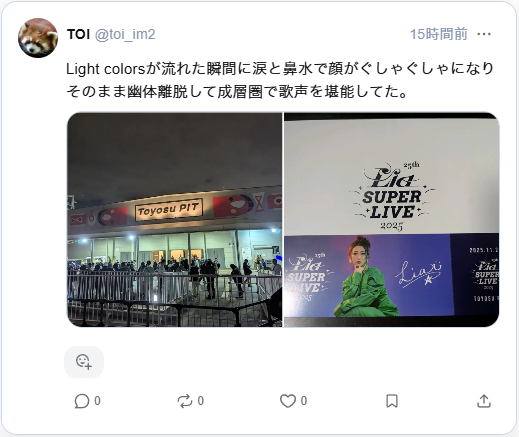Click the reply speech bubble icon
This screenshot has height=437, width=519.
[x=82, y=401]
